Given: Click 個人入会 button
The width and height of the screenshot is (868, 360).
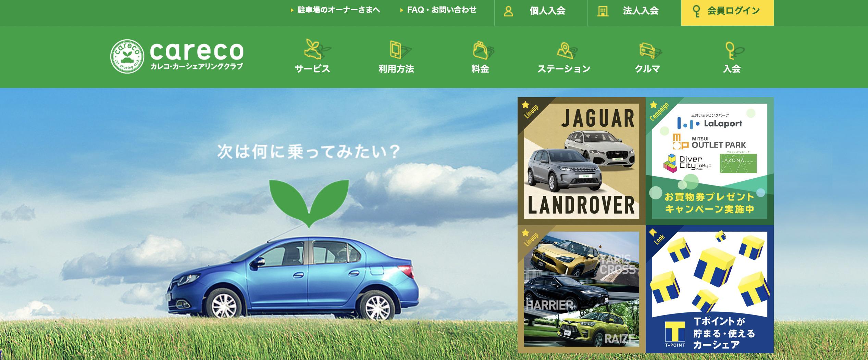Looking at the screenshot, I should (541, 13).
